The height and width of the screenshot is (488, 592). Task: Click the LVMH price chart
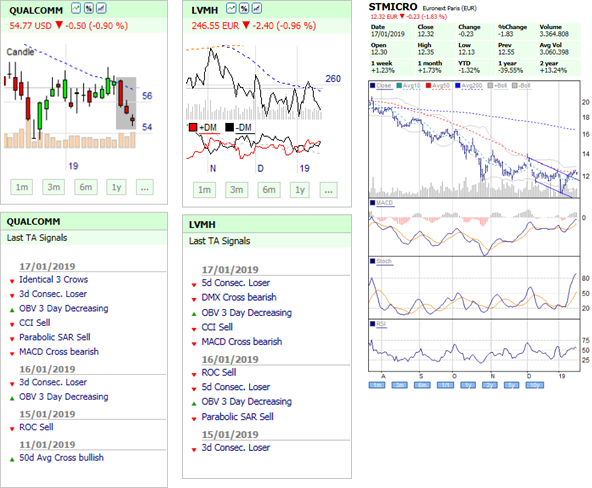coord(254,82)
